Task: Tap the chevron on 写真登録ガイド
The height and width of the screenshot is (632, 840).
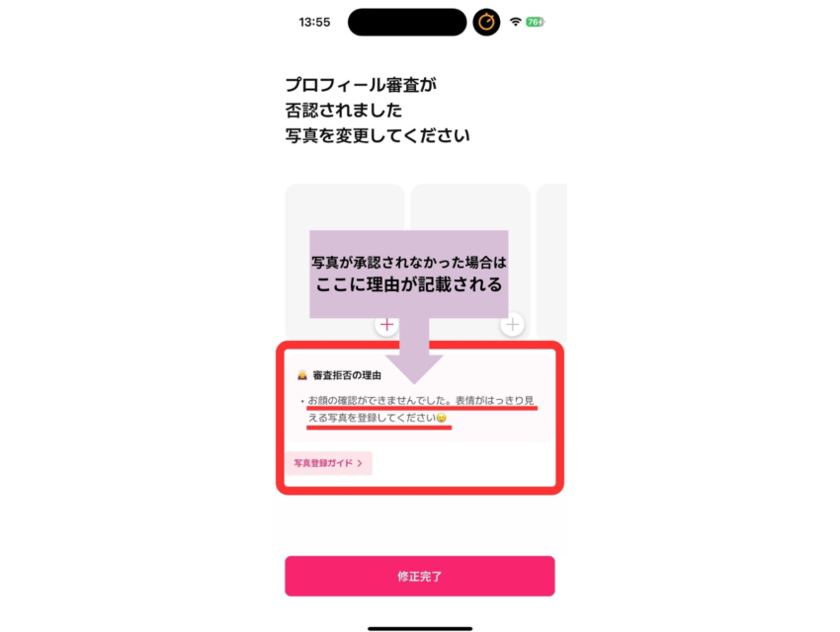Action: coord(360,463)
